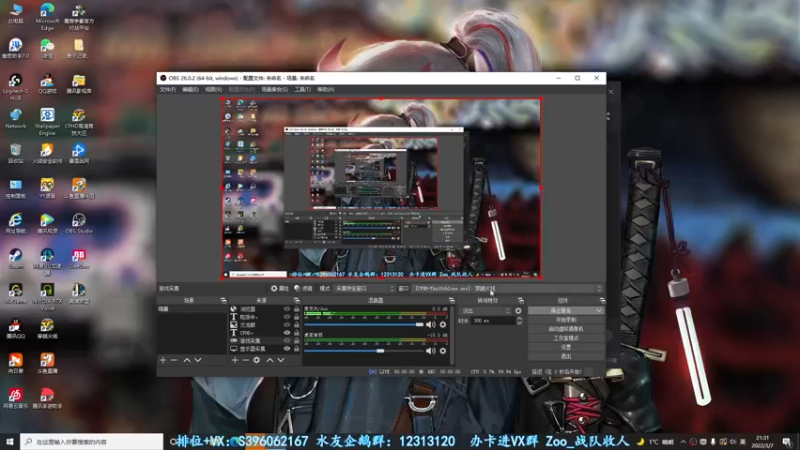This screenshot has width=800, height=450.
Task: Click the Audio Mixer vertical scrollbar
Action: (x=452, y=335)
